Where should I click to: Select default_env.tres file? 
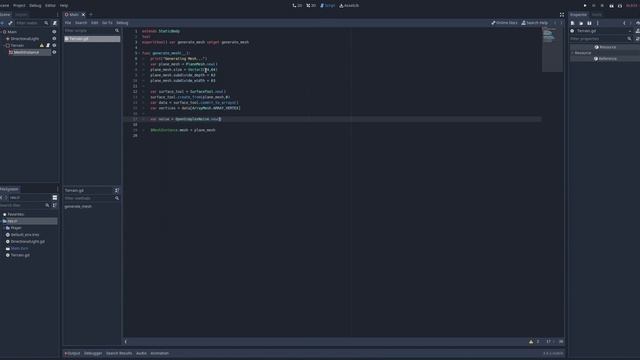[x=25, y=235]
